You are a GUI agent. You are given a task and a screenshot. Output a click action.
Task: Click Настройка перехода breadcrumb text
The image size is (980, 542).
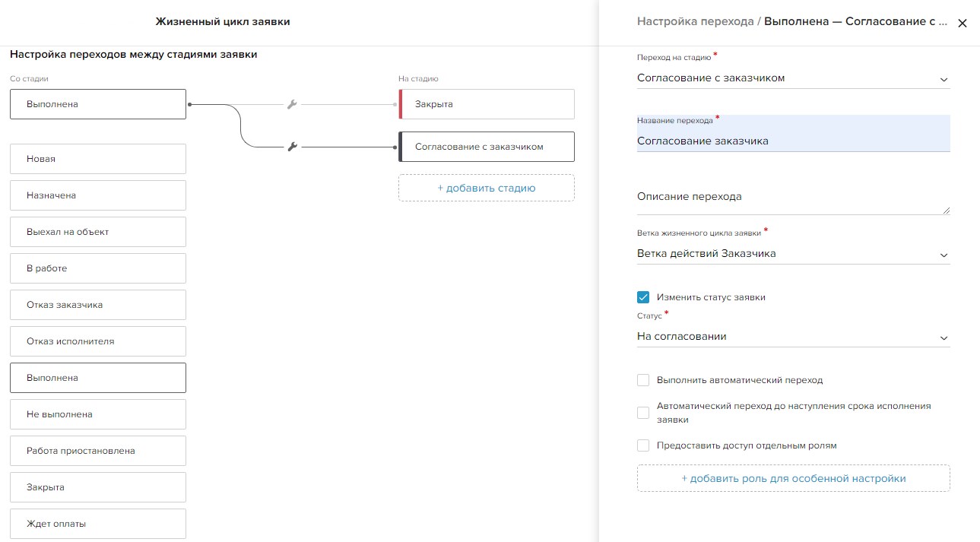(x=695, y=21)
